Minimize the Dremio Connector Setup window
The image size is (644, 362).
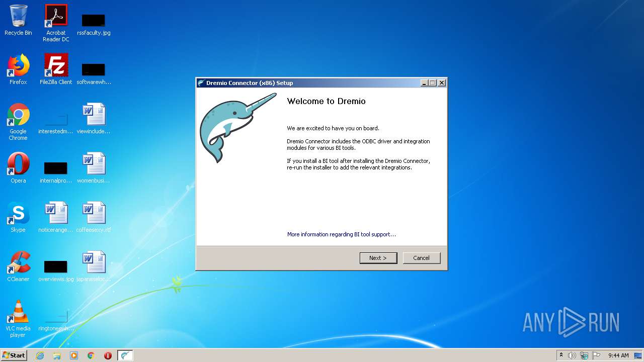point(424,83)
